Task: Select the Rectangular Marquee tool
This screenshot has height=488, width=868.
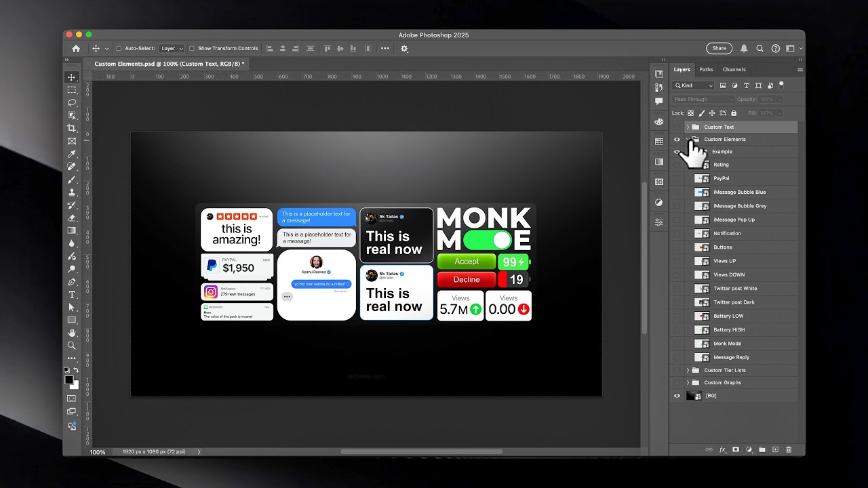Action: click(x=72, y=90)
